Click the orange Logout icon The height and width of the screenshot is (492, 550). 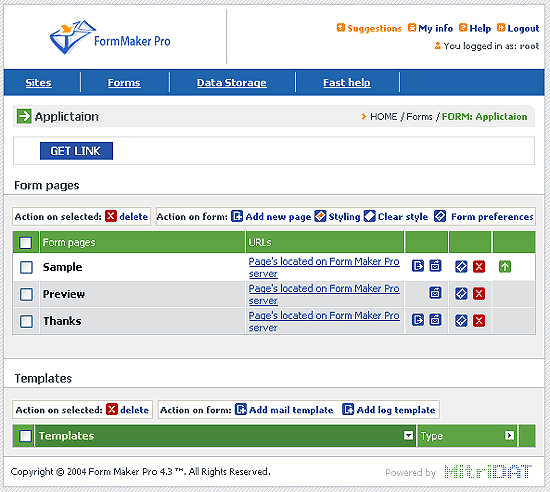tap(501, 27)
